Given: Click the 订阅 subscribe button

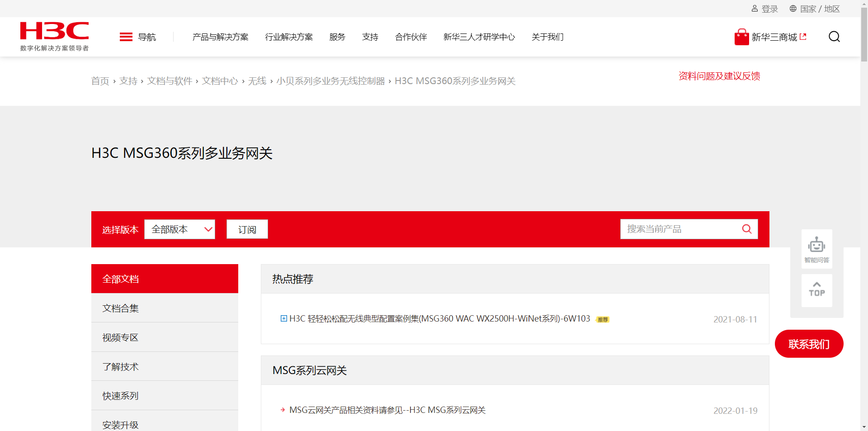Looking at the screenshot, I should (x=247, y=229).
